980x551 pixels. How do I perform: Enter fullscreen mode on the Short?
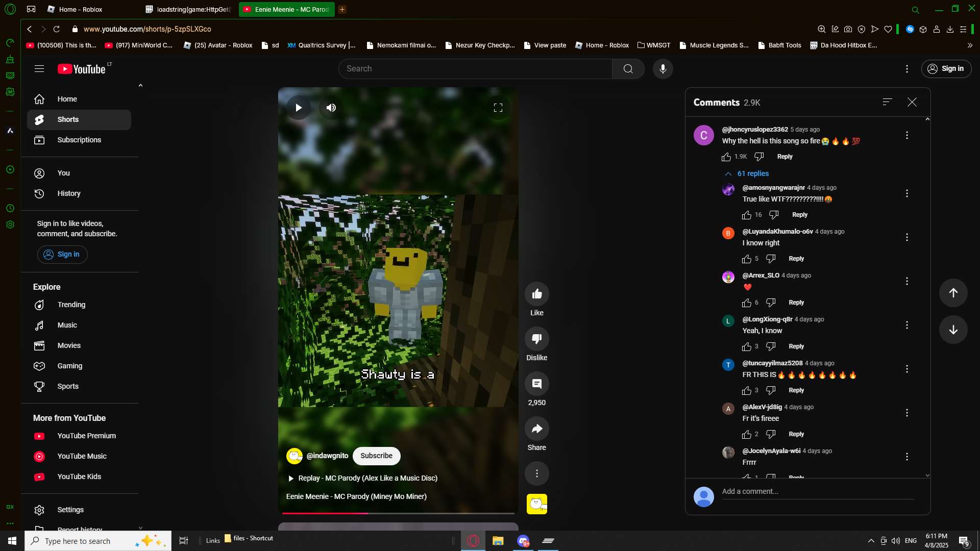(498, 108)
